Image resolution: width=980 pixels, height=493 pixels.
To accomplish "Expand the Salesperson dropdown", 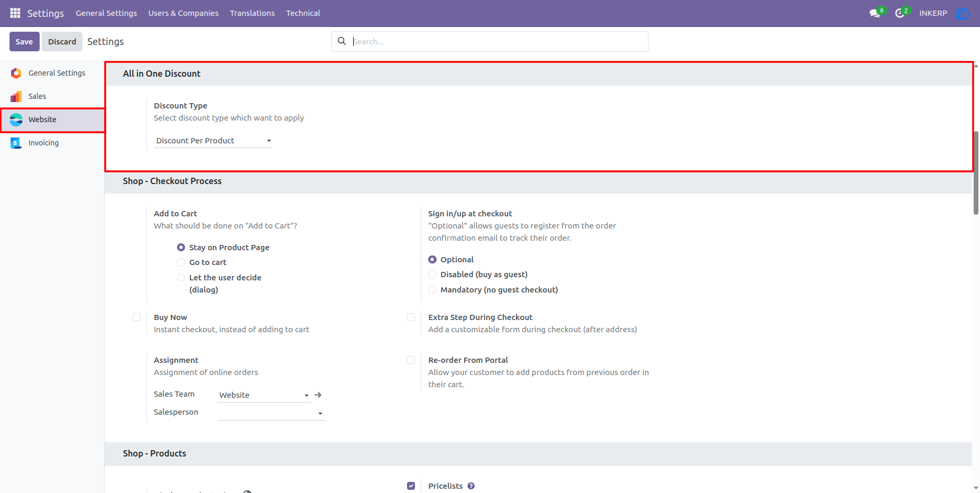I will coord(271,413).
